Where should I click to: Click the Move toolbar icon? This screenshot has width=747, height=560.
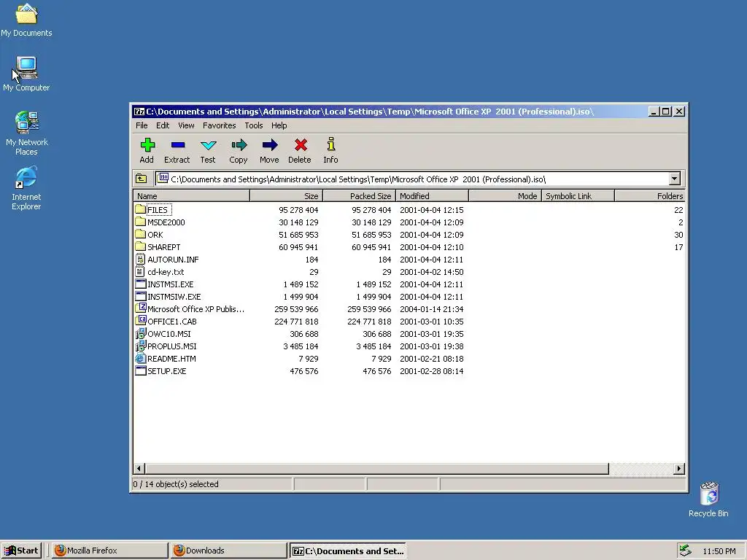pyautogui.click(x=270, y=145)
